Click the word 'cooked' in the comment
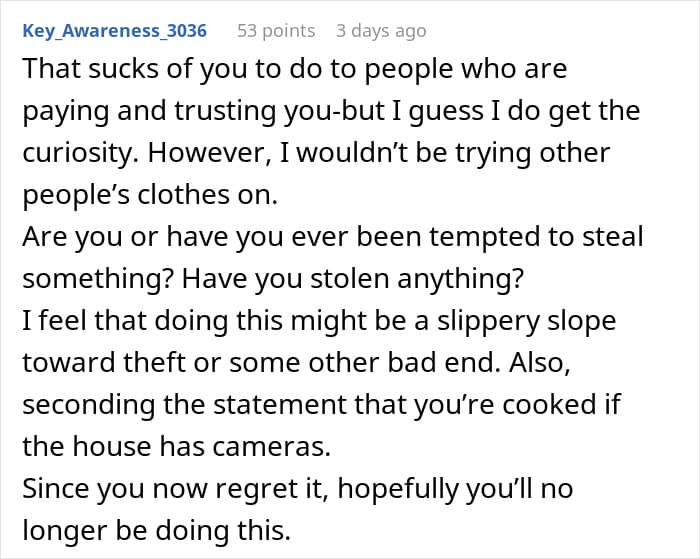The width and height of the screenshot is (700, 559). point(550,404)
